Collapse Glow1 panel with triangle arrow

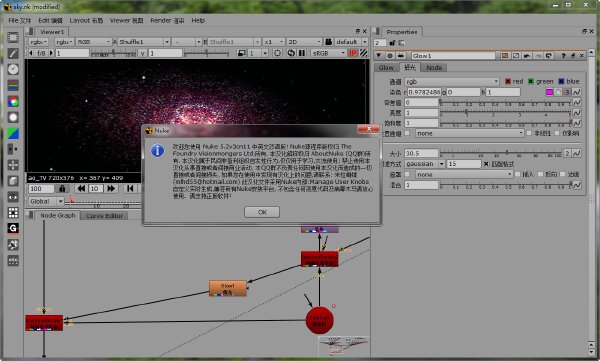coord(379,56)
